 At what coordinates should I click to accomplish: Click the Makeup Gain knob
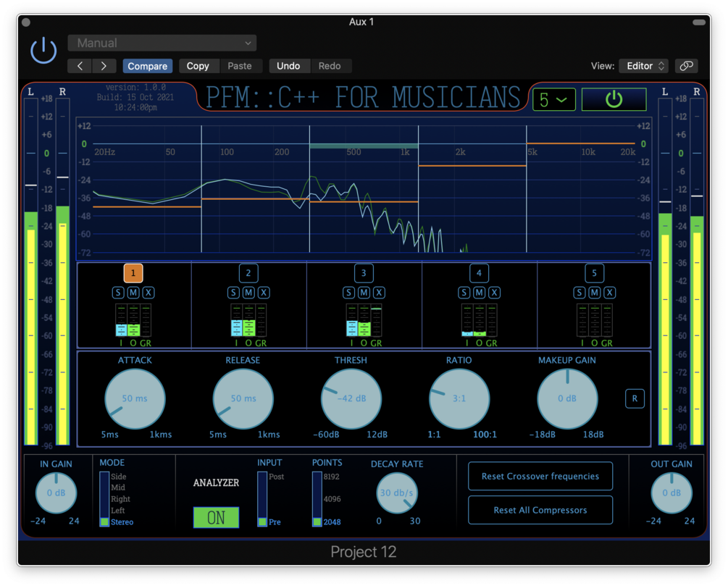567,399
